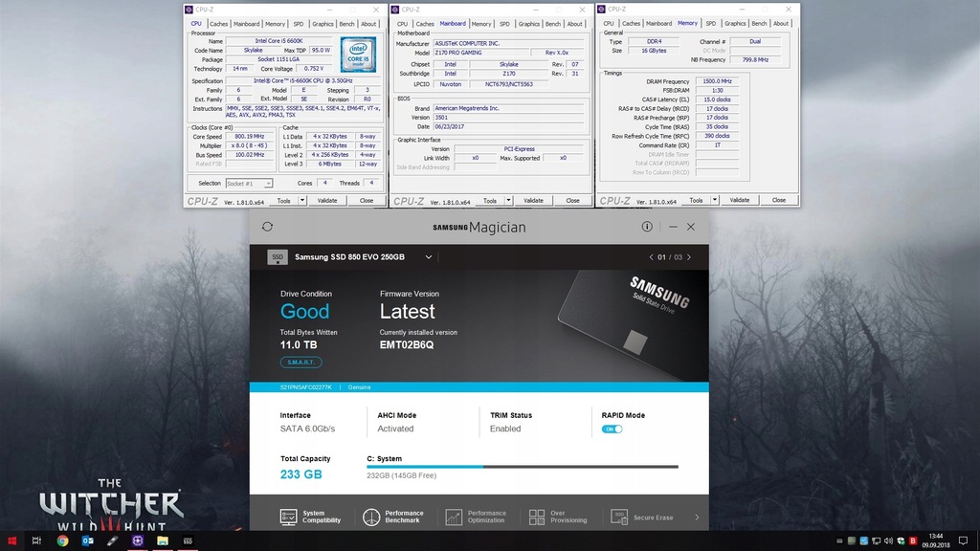
Task: Click the volume icon in system tray
Action: point(888,541)
